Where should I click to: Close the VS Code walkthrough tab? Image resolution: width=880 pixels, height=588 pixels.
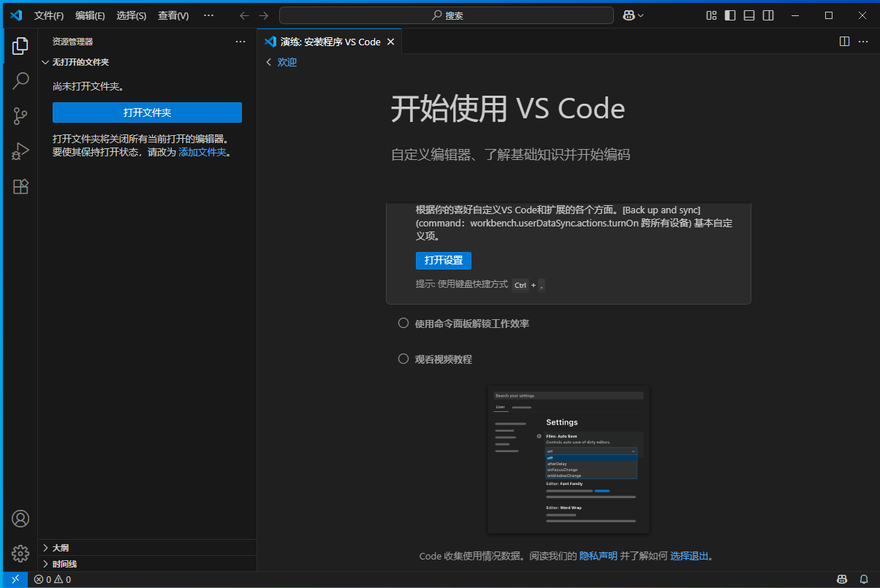click(390, 42)
